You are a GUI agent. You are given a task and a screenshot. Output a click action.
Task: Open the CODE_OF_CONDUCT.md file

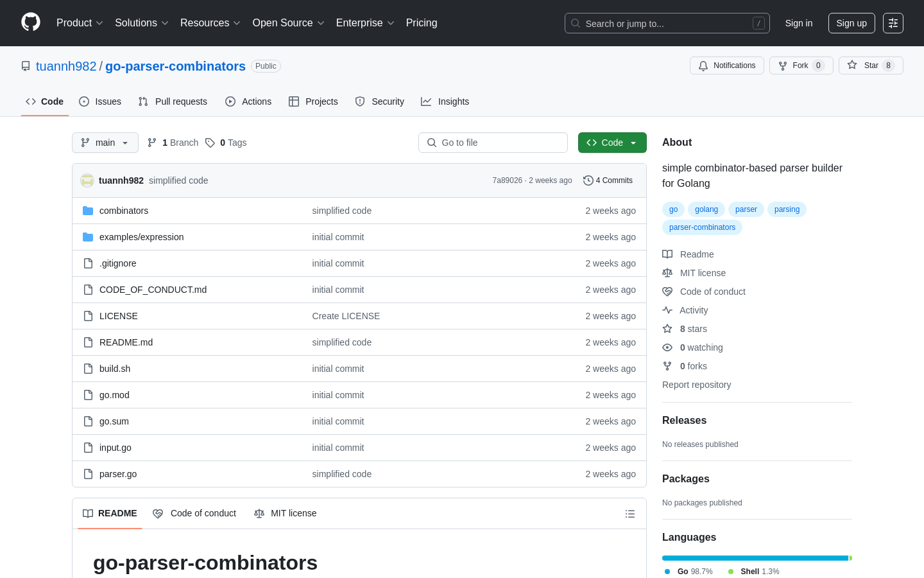153,290
